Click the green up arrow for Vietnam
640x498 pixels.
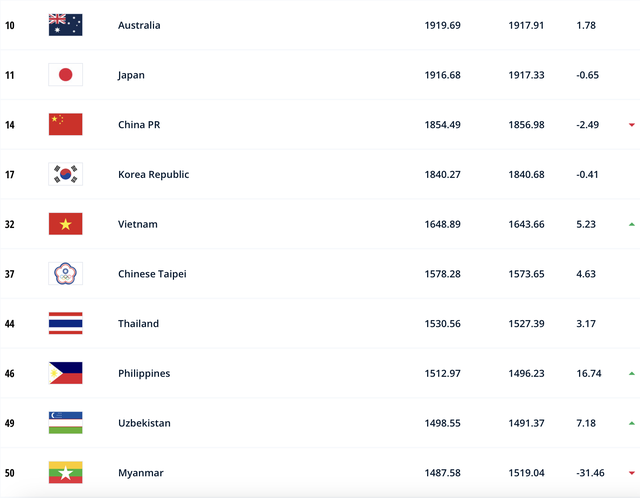(x=632, y=224)
